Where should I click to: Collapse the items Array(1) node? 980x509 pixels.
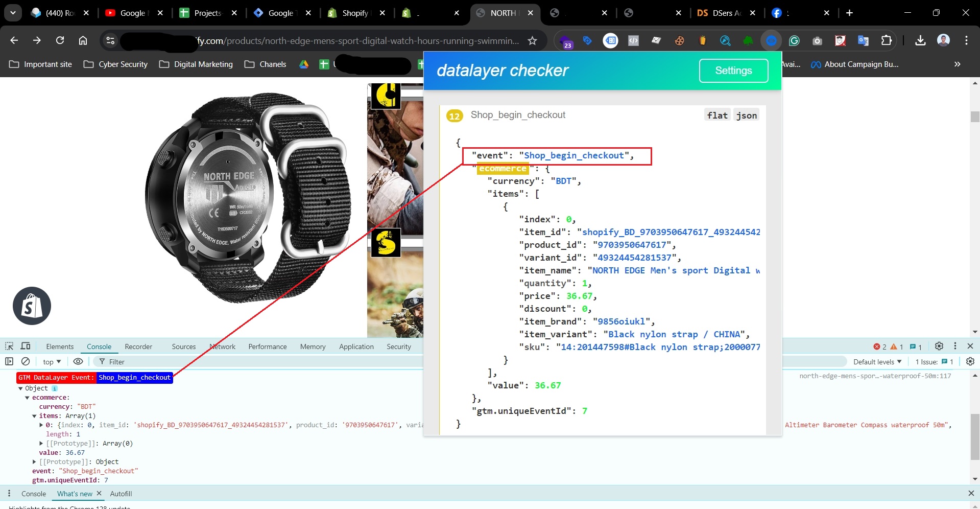34,416
